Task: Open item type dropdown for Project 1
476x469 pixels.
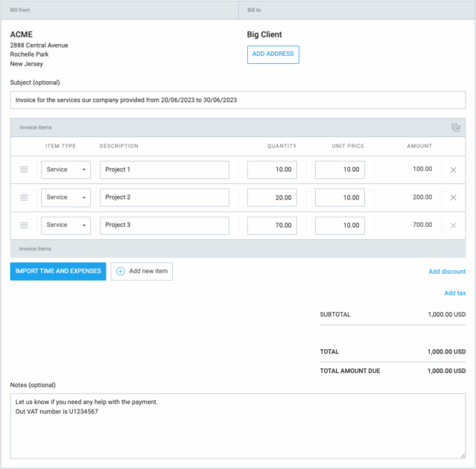Action: [x=66, y=170]
